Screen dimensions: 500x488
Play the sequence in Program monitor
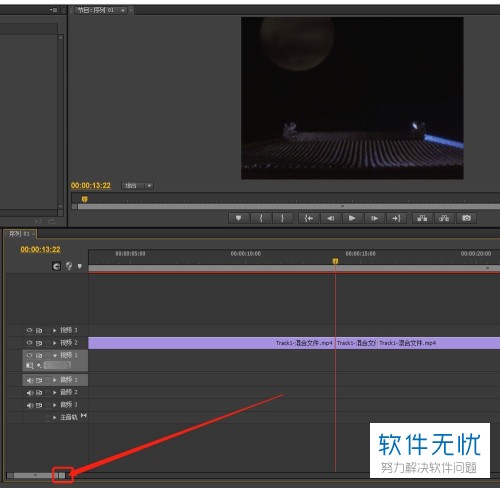click(352, 218)
